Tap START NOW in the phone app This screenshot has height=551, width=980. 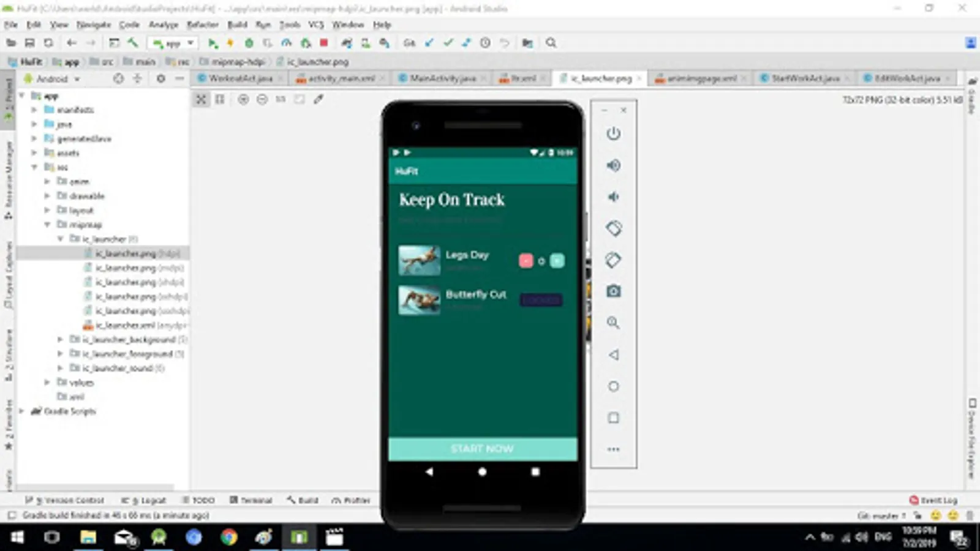(483, 449)
